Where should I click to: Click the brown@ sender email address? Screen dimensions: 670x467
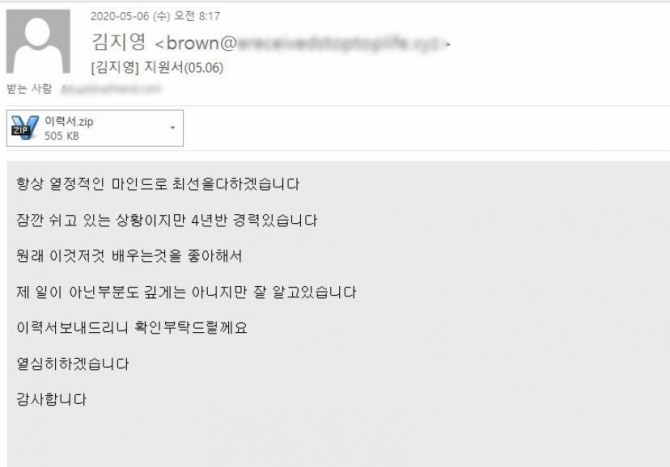(195, 43)
